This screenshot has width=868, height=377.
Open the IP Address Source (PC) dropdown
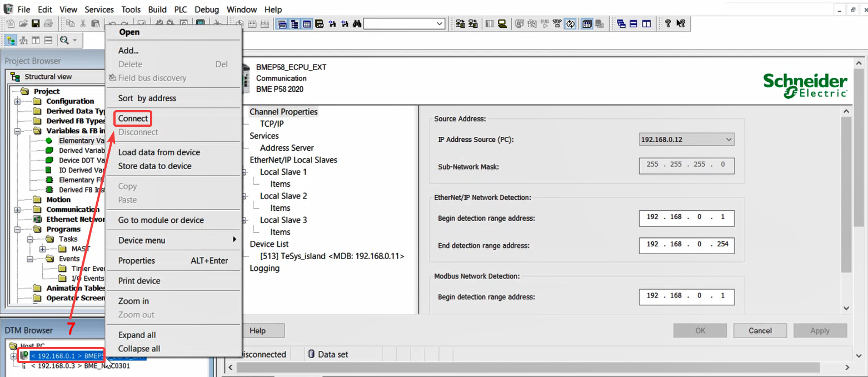pos(687,140)
